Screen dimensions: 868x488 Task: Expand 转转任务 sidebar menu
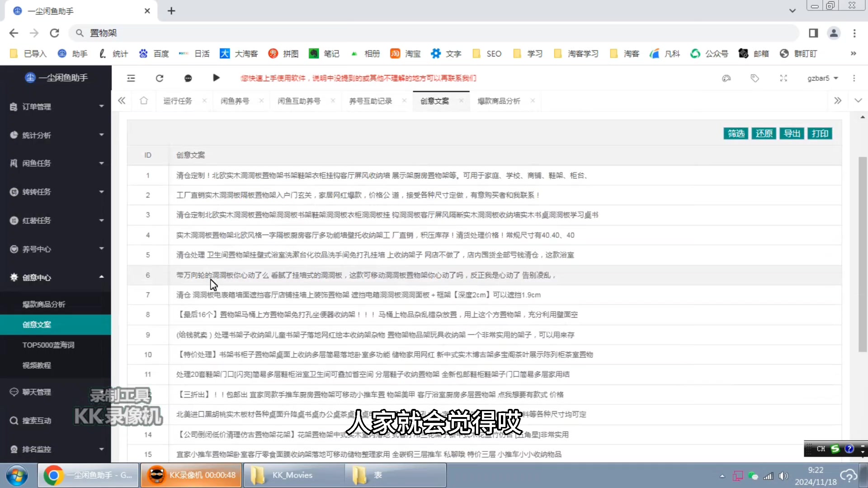point(56,192)
